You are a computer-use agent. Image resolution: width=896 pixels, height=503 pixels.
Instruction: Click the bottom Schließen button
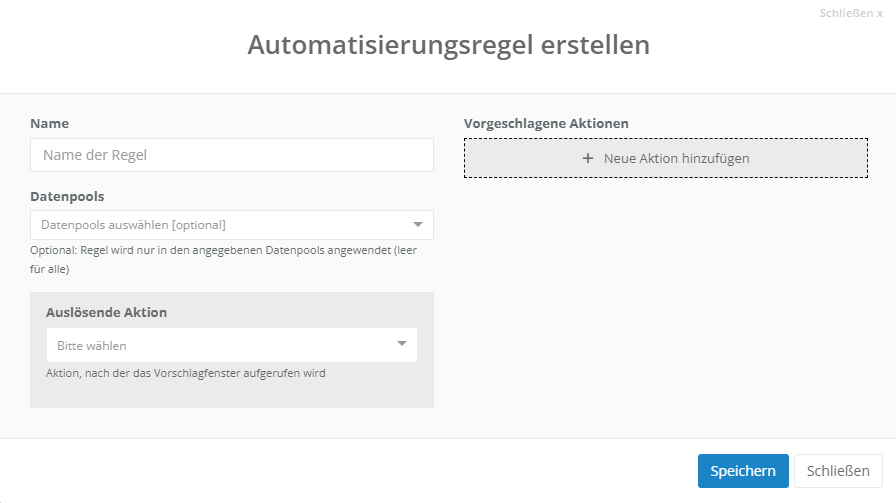tap(839, 471)
